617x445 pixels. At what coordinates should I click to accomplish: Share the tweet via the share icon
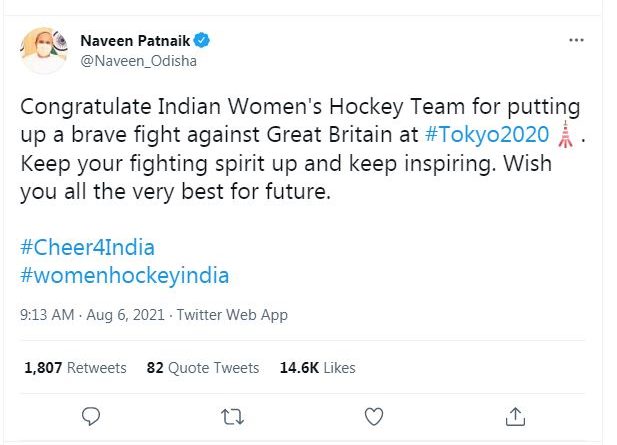click(x=514, y=415)
